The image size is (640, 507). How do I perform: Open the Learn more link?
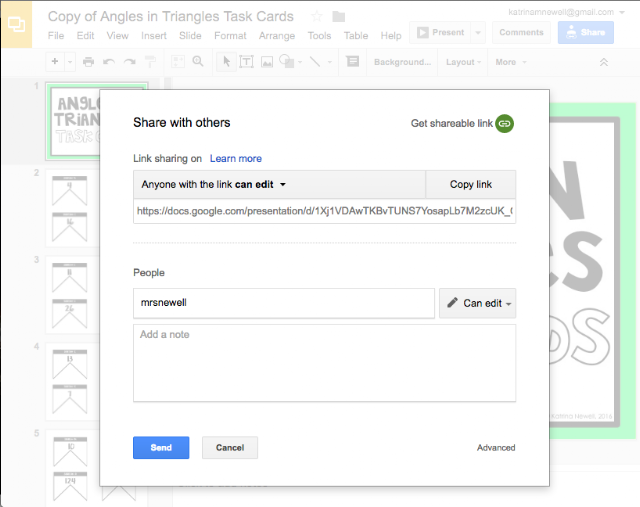(236, 158)
